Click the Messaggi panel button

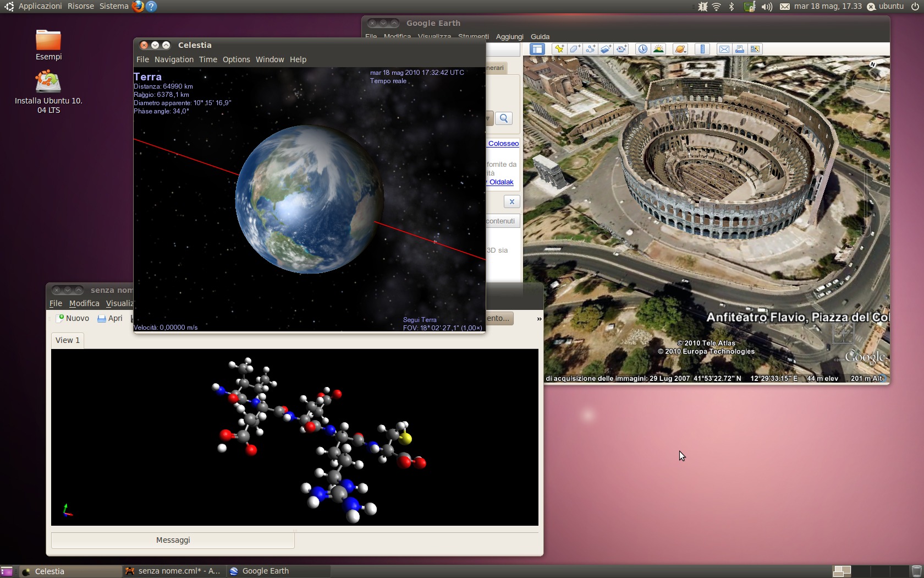[x=173, y=540]
